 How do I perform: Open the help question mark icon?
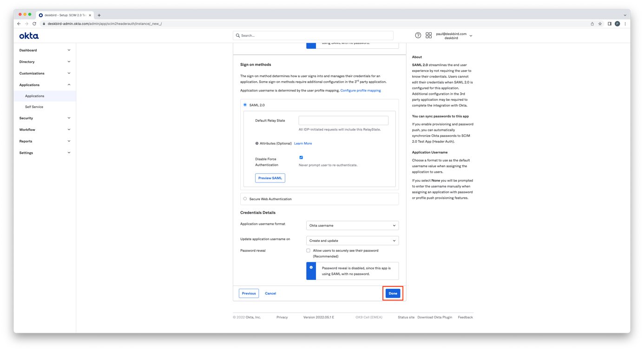click(418, 36)
